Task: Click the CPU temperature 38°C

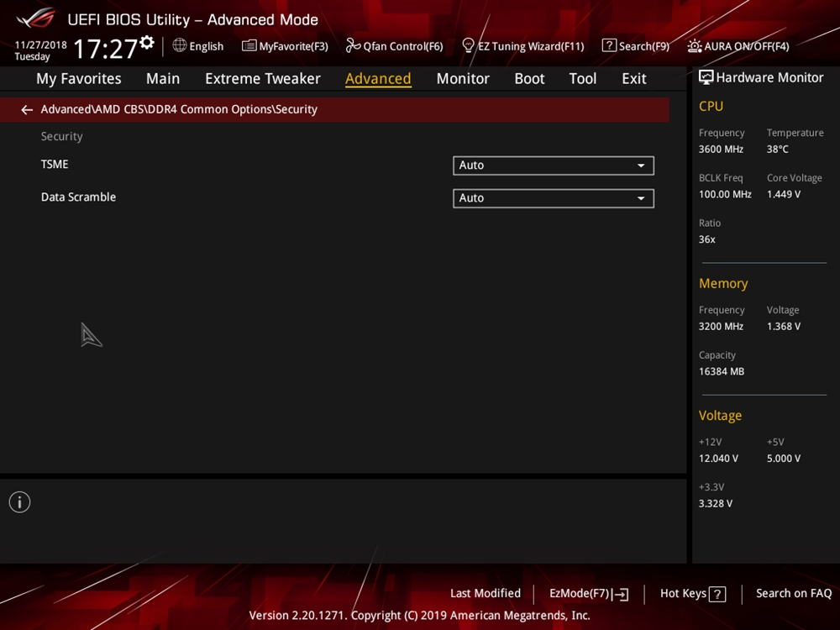Action: (777, 150)
